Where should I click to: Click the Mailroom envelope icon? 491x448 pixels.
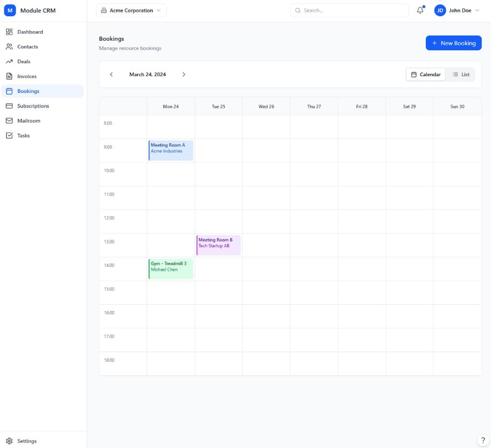tap(10, 121)
